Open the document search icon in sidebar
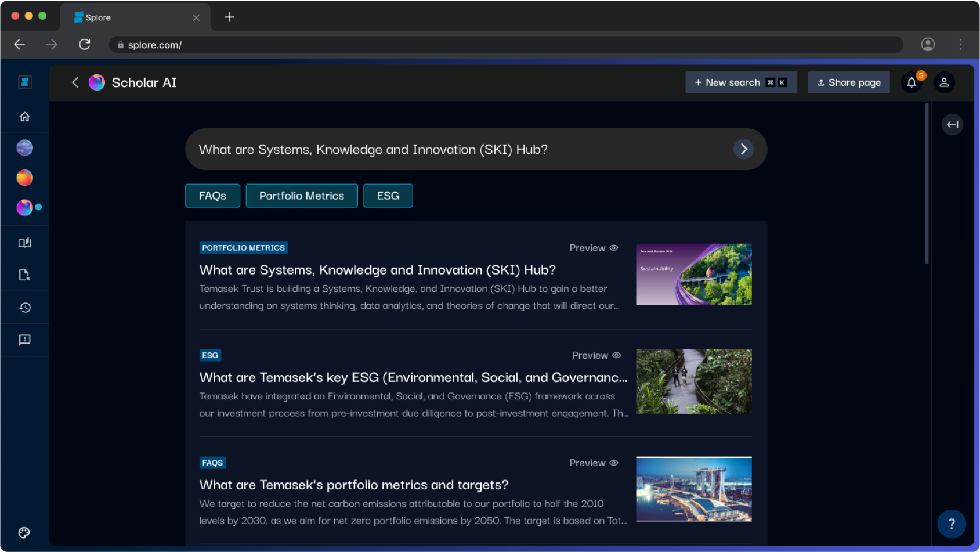Image resolution: width=980 pixels, height=552 pixels. (24, 275)
